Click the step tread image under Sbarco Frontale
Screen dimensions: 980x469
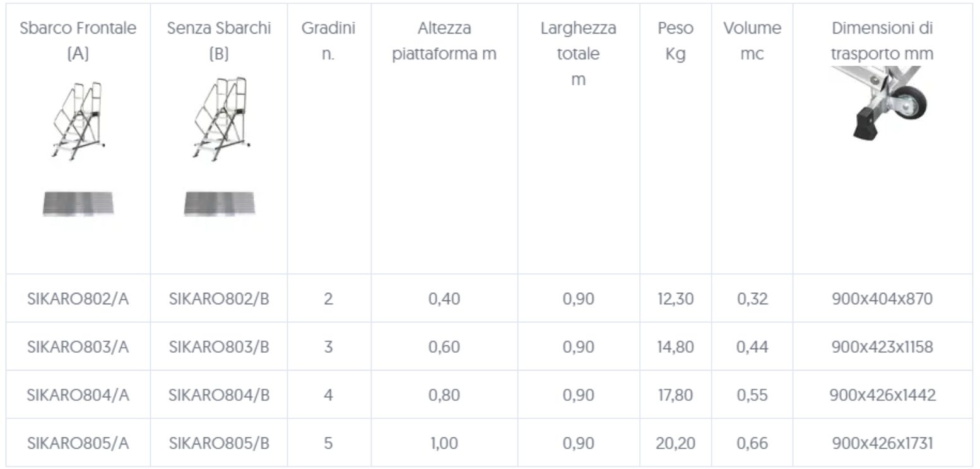(x=78, y=204)
